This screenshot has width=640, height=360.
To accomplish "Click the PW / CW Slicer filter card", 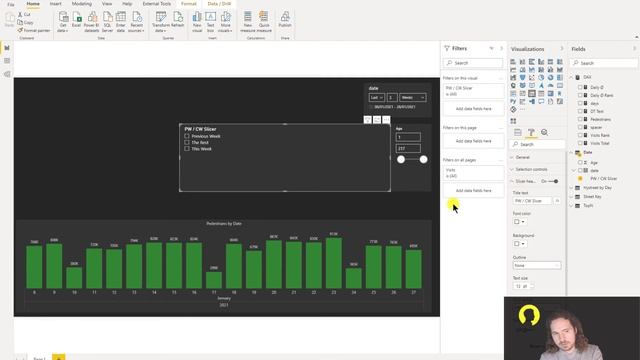I will click(473, 91).
